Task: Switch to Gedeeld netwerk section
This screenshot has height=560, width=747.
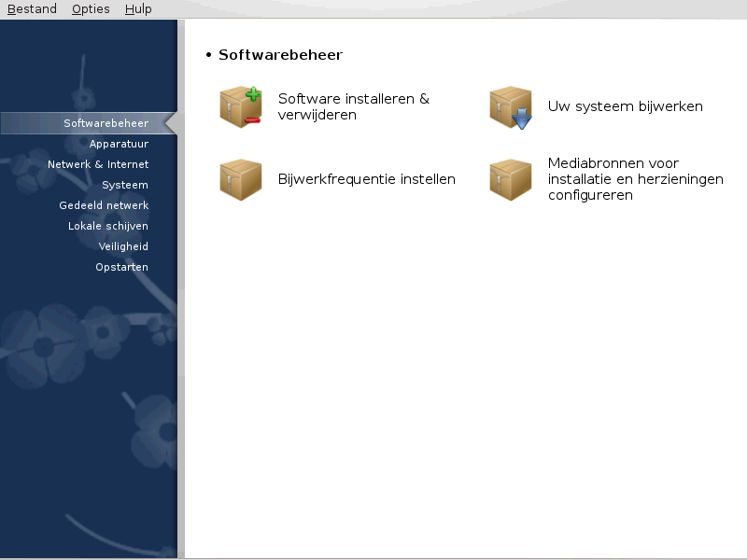Action: [x=104, y=205]
